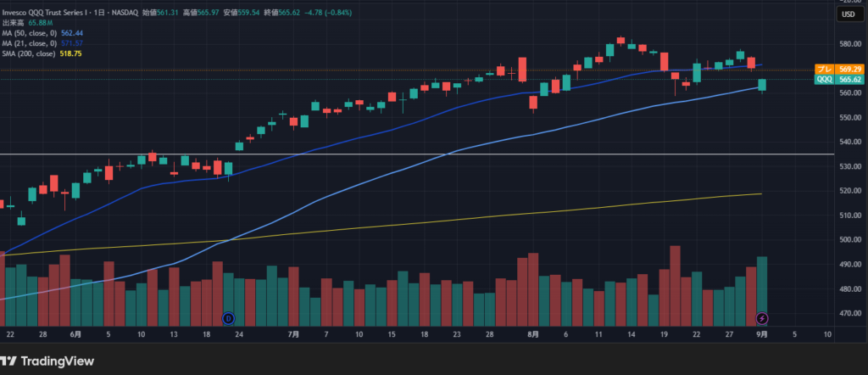The height and width of the screenshot is (375, 868).
Task: Click the yellow 518.75 SMA value
Action: tap(71, 53)
